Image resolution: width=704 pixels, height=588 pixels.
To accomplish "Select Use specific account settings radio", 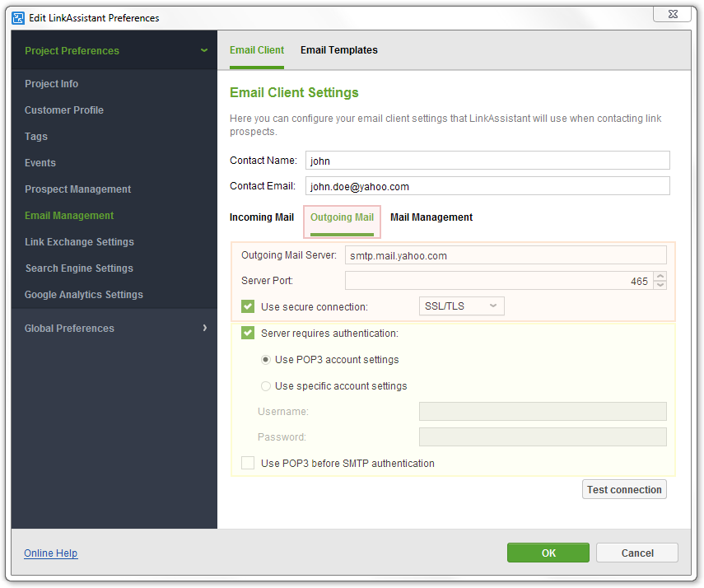I will pyautogui.click(x=266, y=386).
